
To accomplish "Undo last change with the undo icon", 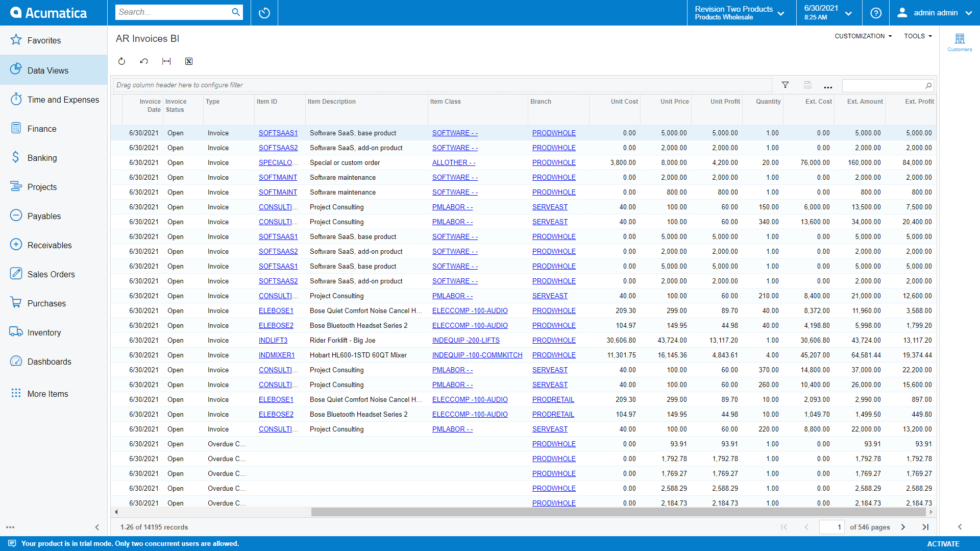I will pos(144,61).
